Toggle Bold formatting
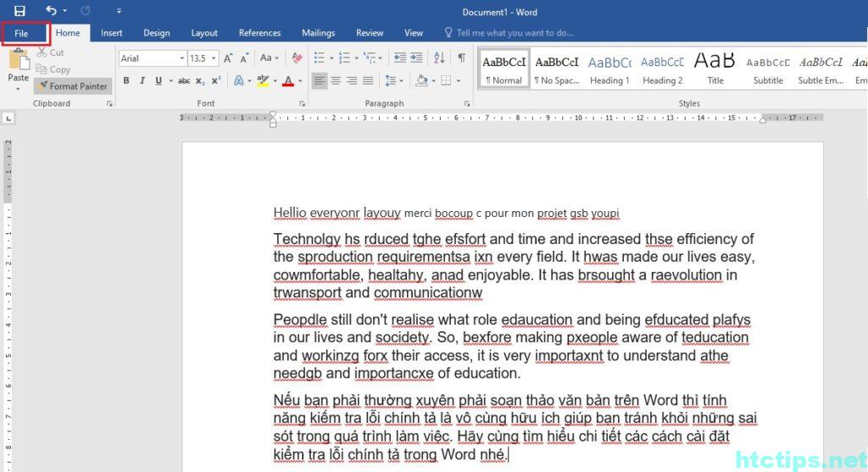The height and width of the screenshot is (472, 868). point(126,81)
